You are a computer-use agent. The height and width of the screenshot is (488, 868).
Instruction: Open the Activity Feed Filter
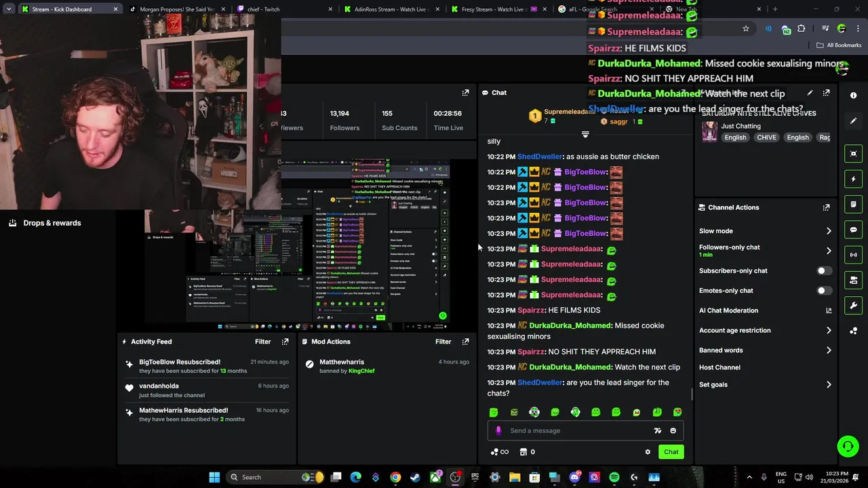pyautogui.click(x=262, y=342)
